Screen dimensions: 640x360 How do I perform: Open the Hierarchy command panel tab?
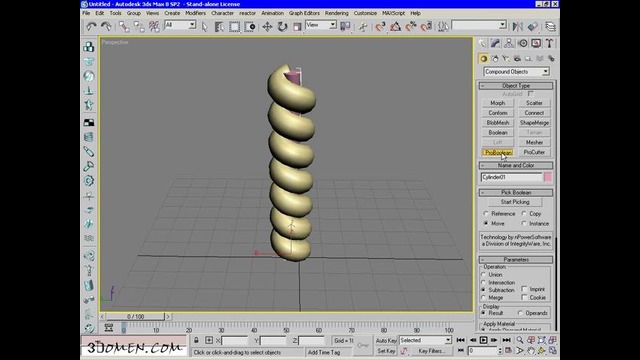tap(509, 43)
